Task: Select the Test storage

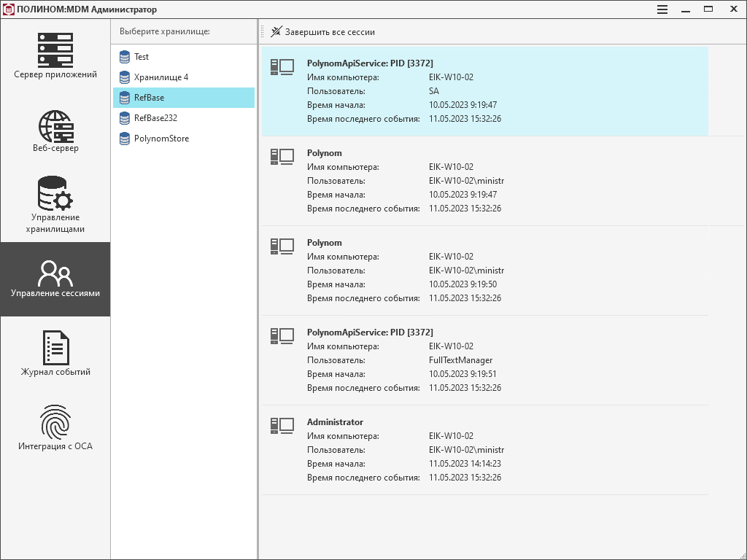Action: 142,57
